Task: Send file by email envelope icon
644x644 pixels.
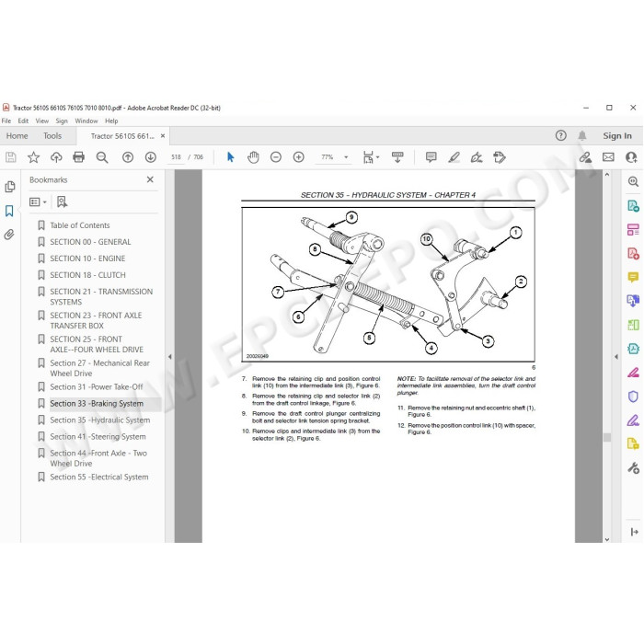Action: click(608, 157)
